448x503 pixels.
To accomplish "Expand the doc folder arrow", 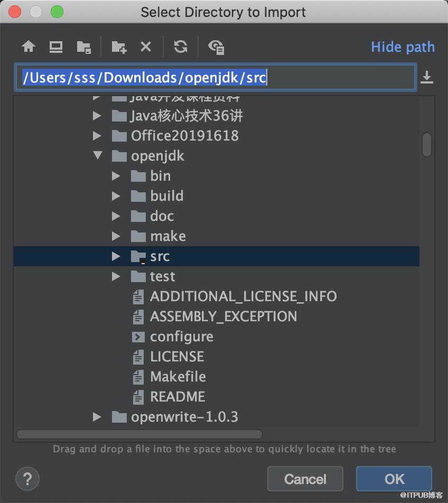I will pos(116,216).
